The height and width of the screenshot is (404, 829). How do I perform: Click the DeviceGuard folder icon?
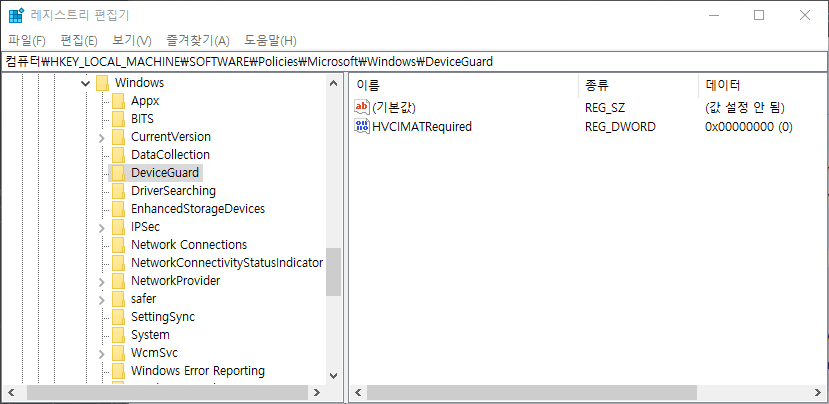pyautogui.click(x=118, y=172)
